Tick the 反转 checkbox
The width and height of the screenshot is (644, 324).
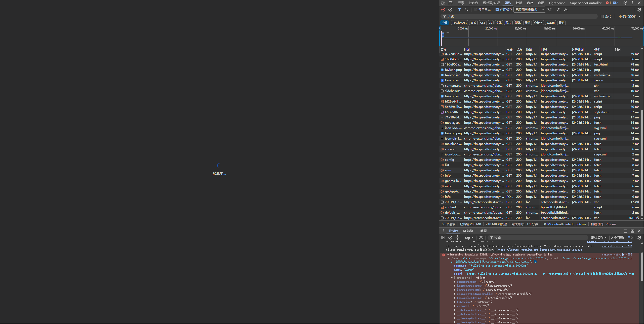coord(602,16)
